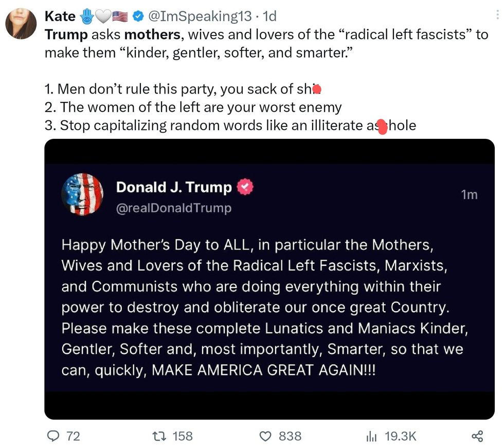Click the 158 retweets count

coord(183,436)
